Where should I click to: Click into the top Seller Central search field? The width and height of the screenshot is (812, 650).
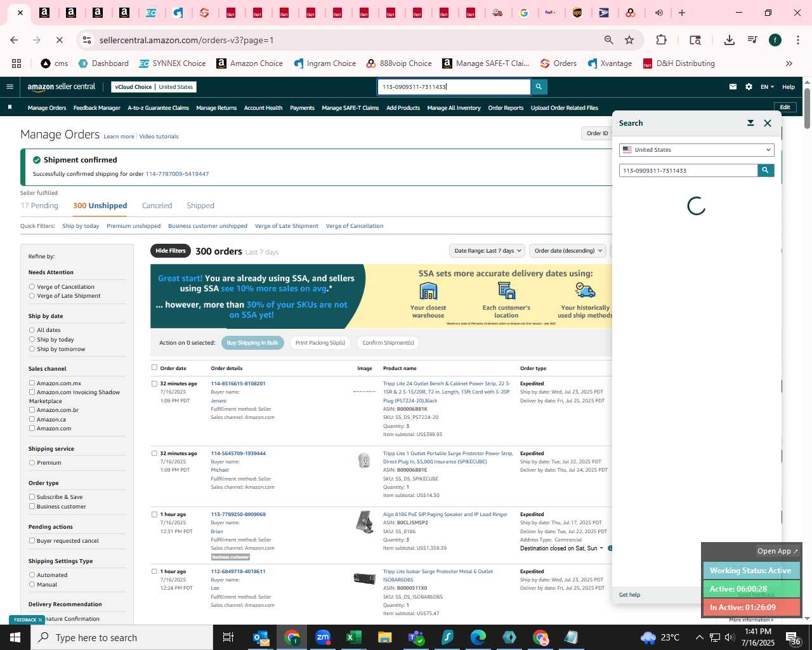tap(454, 87)
